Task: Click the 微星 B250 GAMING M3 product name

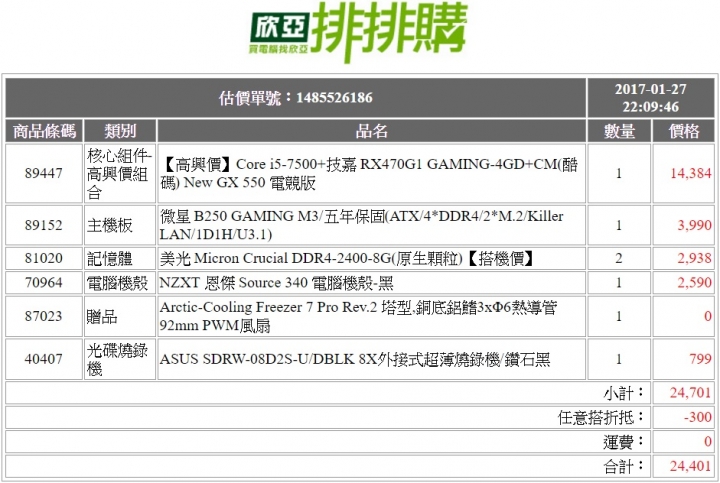Action: coord(361,225)
